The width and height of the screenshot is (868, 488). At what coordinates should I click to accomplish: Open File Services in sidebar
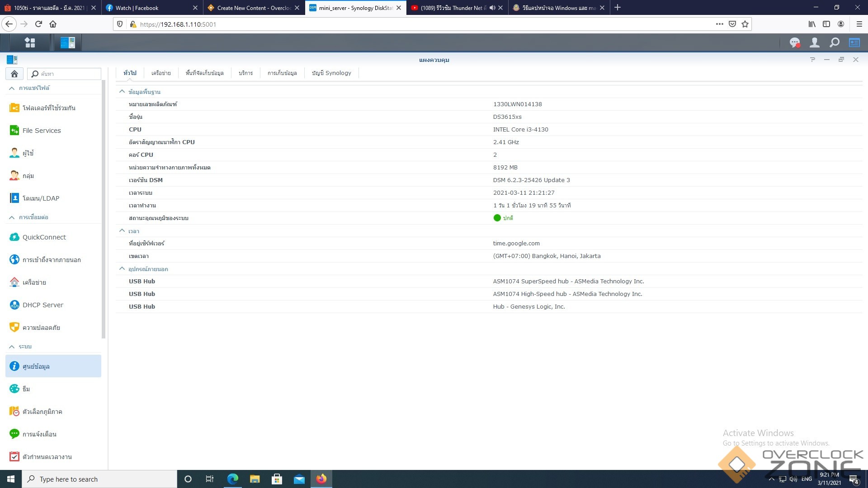[x=41, y=131]
